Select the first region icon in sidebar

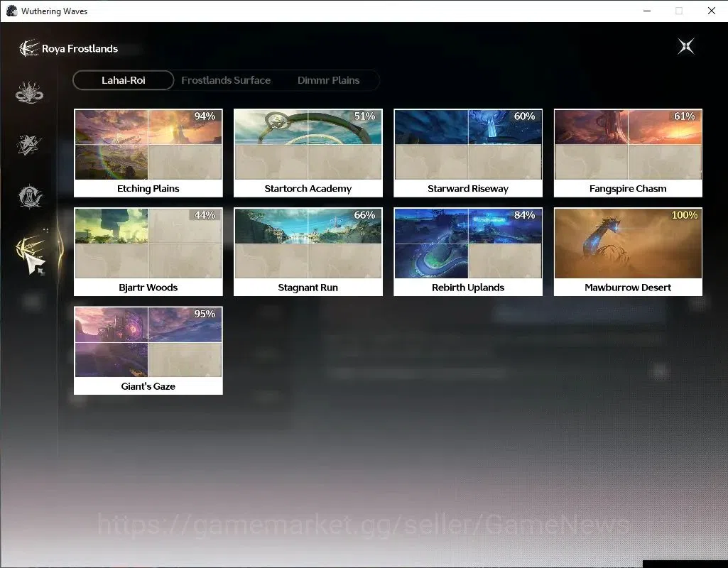29,92
